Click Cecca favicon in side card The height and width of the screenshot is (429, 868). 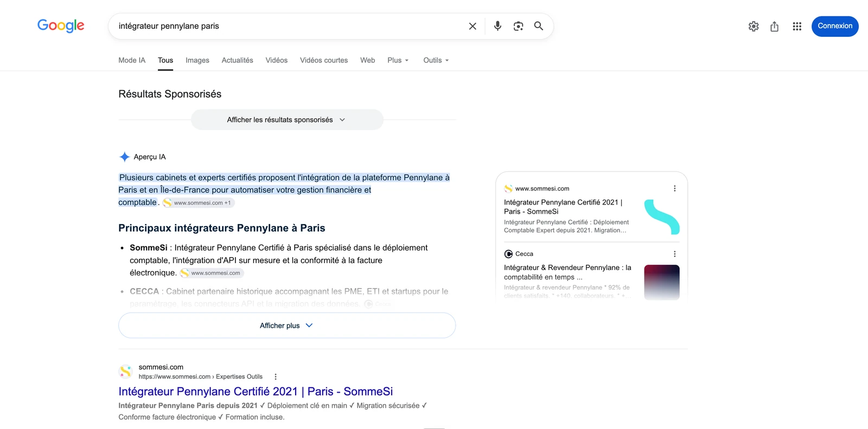click(508, 254)
